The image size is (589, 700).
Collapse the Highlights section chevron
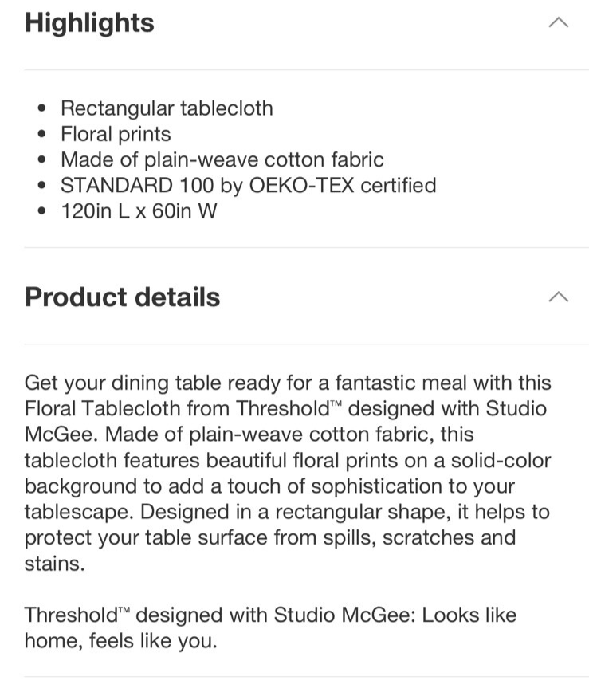[558, 22]
